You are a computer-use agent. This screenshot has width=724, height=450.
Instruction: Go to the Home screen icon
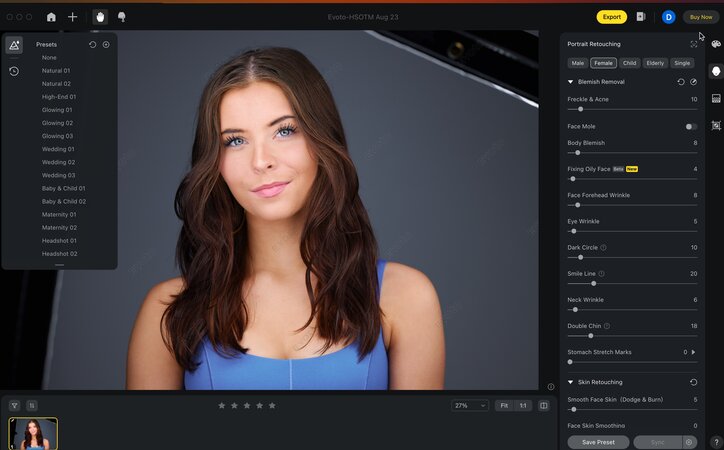coord(51,17)
